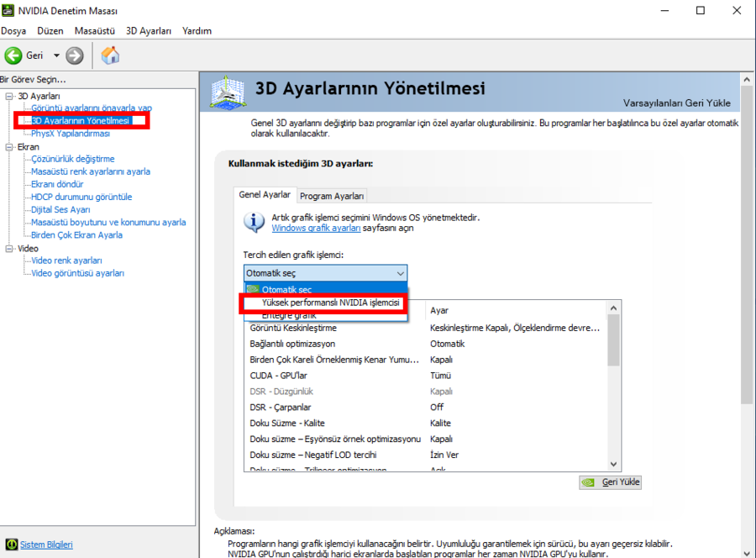
Task: Open HDCP durumunu görüntüle
Action: pyautogui.click(x=81, y=197)
